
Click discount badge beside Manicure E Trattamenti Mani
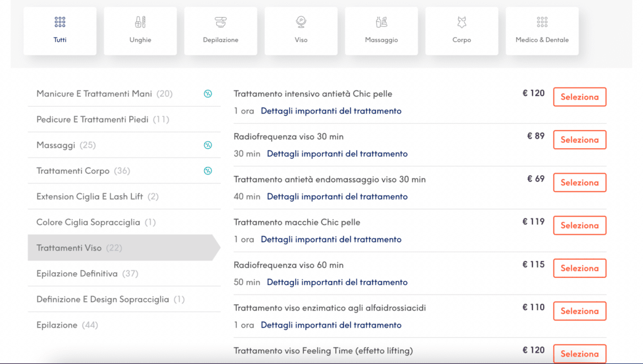tap(208, 94)
